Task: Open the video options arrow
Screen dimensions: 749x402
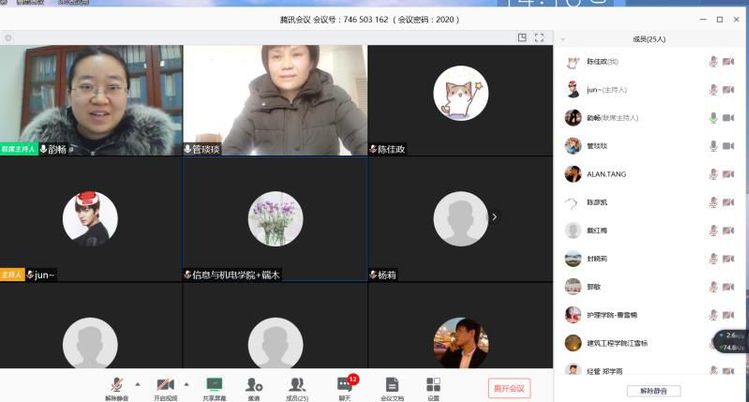Action: tap(186, 383)
